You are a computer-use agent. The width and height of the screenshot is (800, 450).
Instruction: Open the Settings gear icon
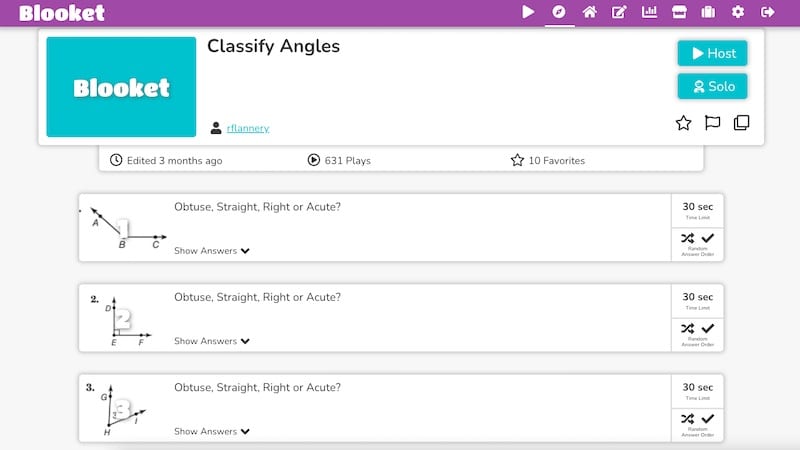tap(738, 12)
